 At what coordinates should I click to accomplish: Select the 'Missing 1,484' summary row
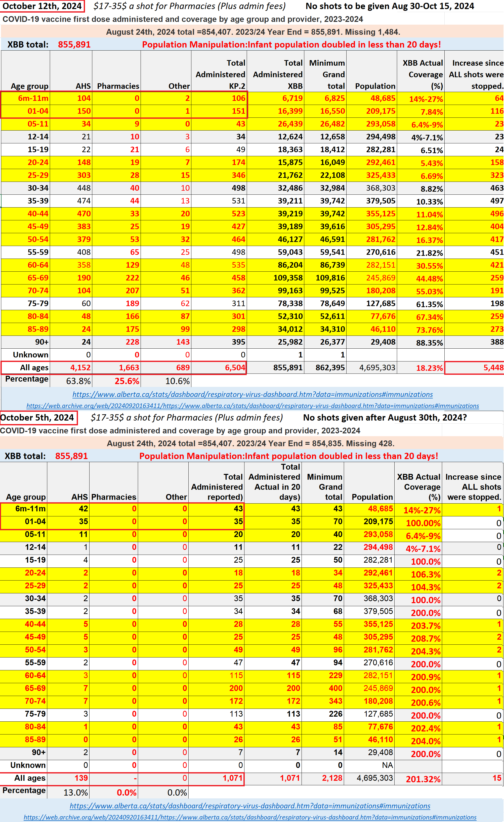tap(253, 32)
